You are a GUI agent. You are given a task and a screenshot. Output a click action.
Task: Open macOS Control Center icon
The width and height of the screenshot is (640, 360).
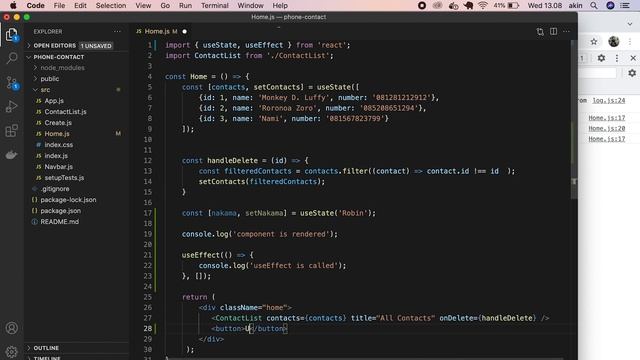tap(625, 6)
